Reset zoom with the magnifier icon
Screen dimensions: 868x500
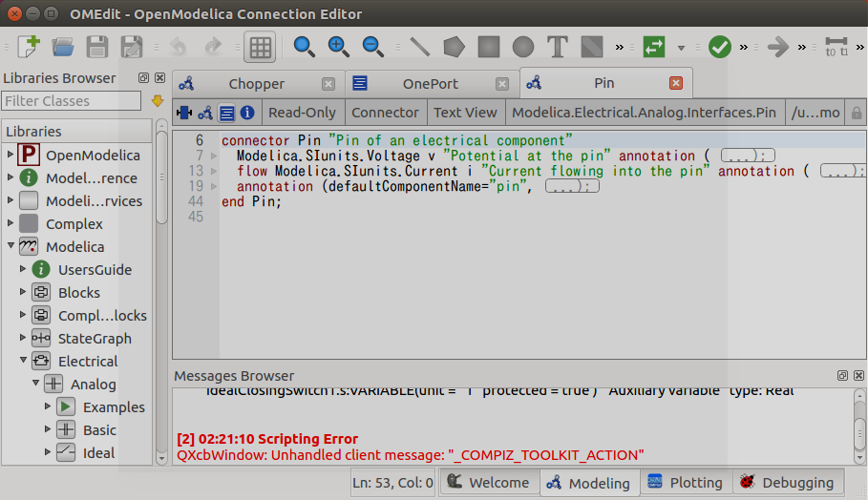(x=304, y=47)
